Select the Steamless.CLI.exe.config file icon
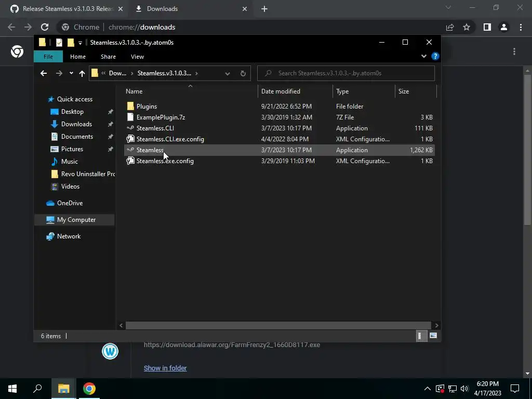This screenshot has width=532, height=399. (x=130, y=139)
